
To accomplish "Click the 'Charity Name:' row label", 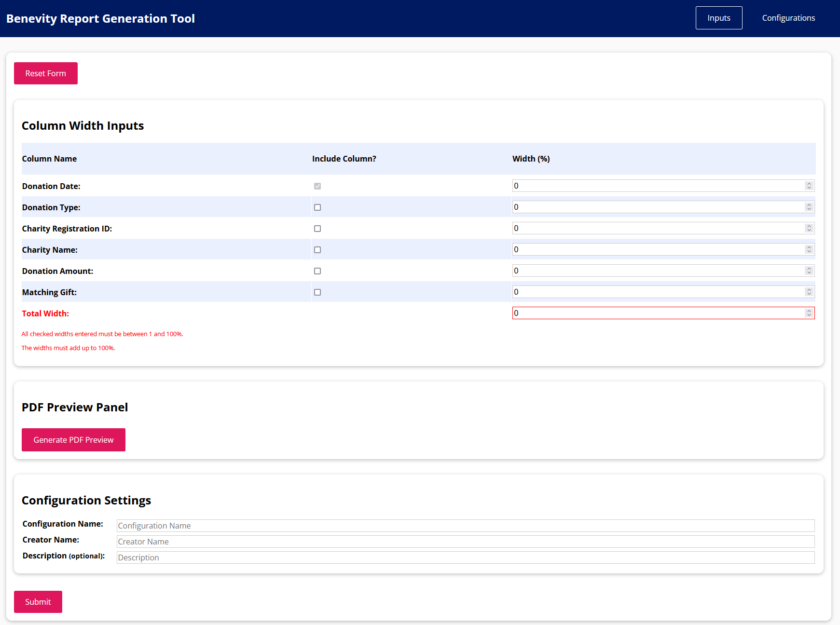I will [50, 250].
